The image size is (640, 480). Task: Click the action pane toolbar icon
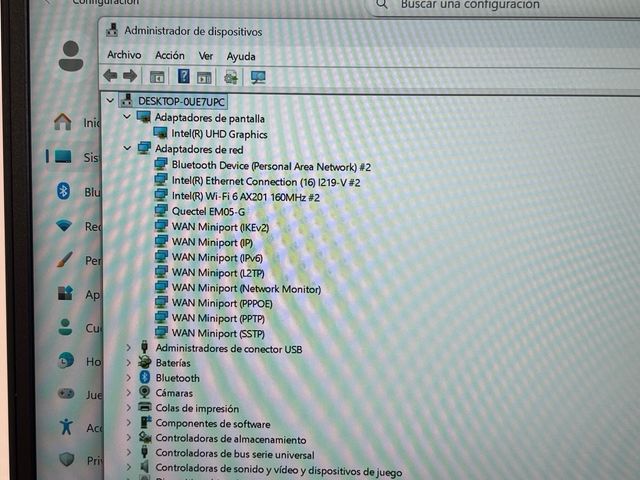pyautogui.click(x=204, y=77)
